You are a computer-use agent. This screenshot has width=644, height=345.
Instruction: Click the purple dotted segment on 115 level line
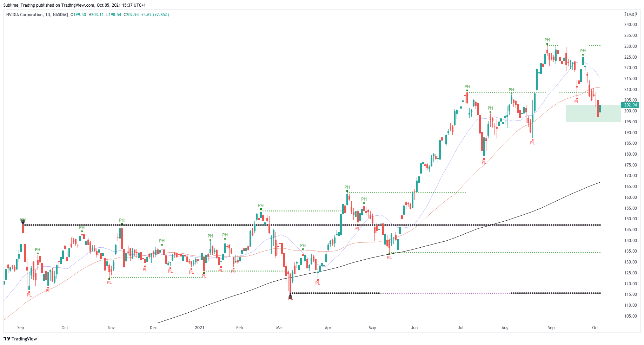click(x=446, y=293)
